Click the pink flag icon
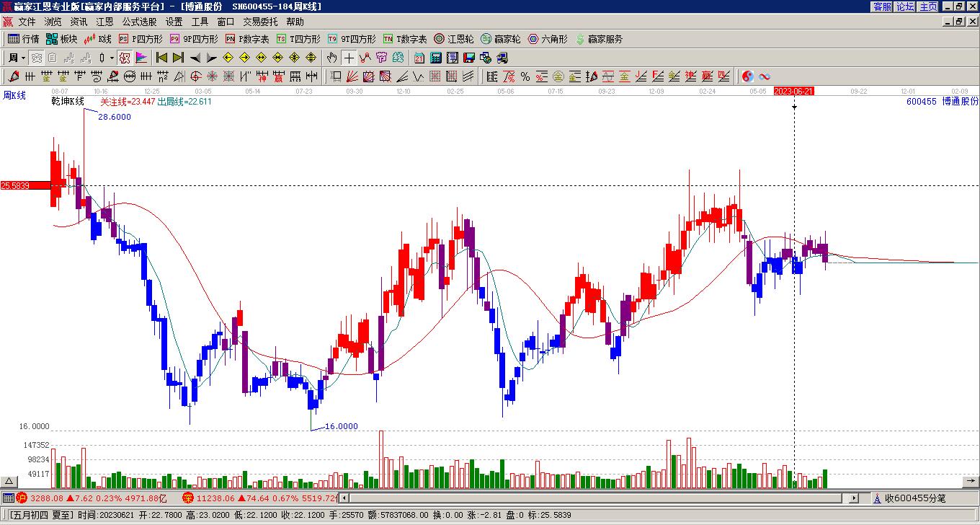The image size is (980, 525). (x=141, y=58)
